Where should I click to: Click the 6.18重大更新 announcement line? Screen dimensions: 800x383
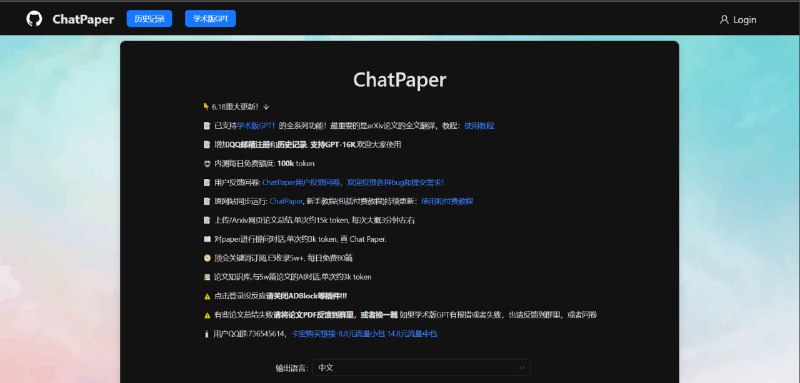tap(236, 107)
